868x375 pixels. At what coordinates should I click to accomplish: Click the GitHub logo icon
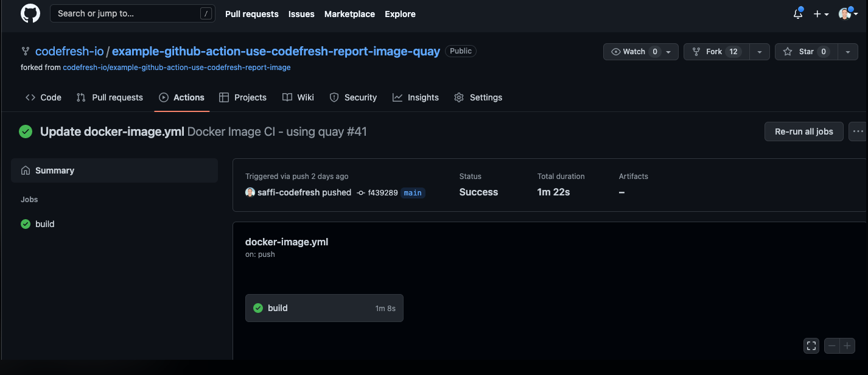pos(30,13)
